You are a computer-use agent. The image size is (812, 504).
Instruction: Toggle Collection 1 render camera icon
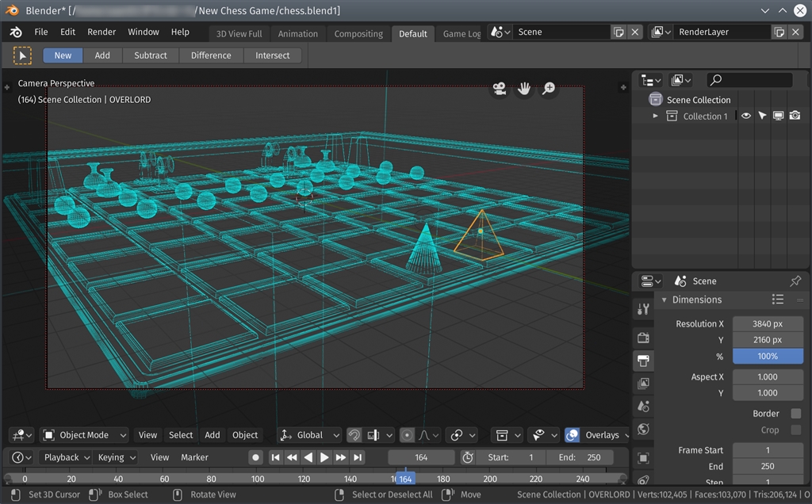[x=795, y=116]
